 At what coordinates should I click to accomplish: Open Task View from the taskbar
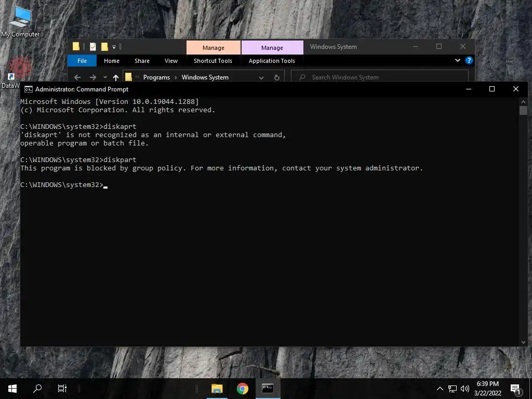(x=62, y=389)
